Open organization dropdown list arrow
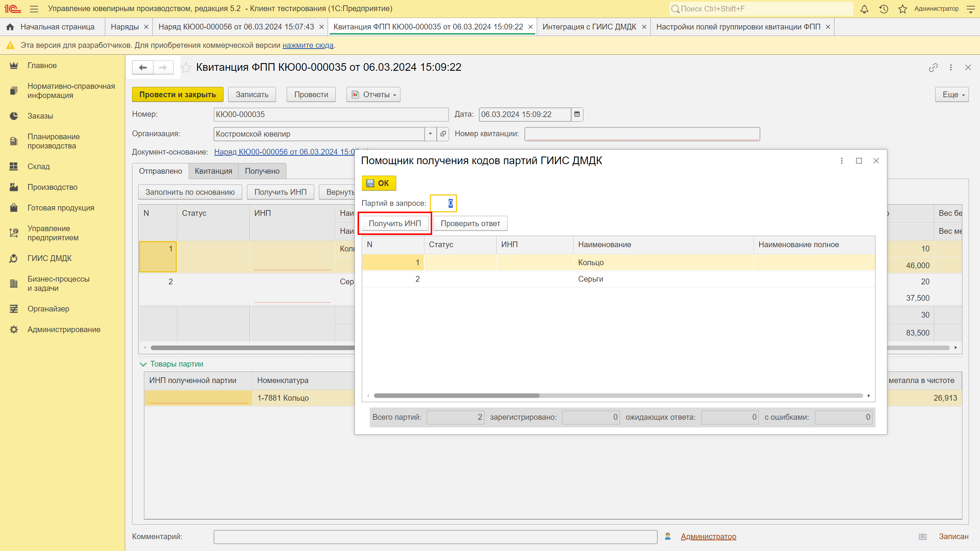Screen dimensions: 980x551 [430, 134]
